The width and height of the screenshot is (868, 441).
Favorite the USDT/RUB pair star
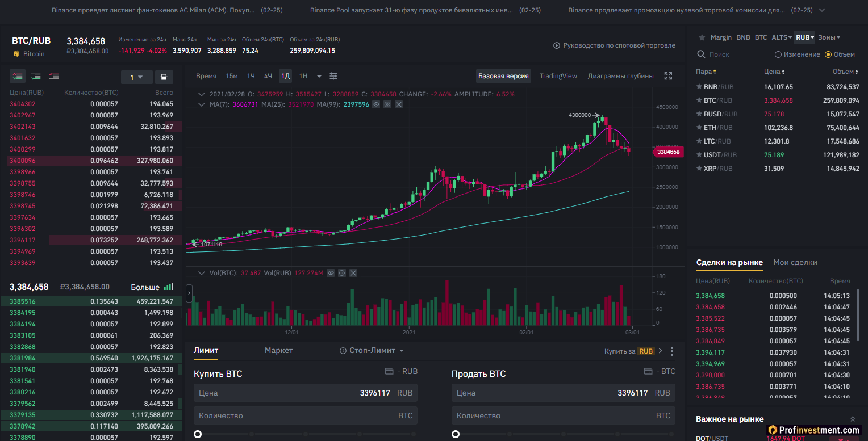[x=699, y=155]
